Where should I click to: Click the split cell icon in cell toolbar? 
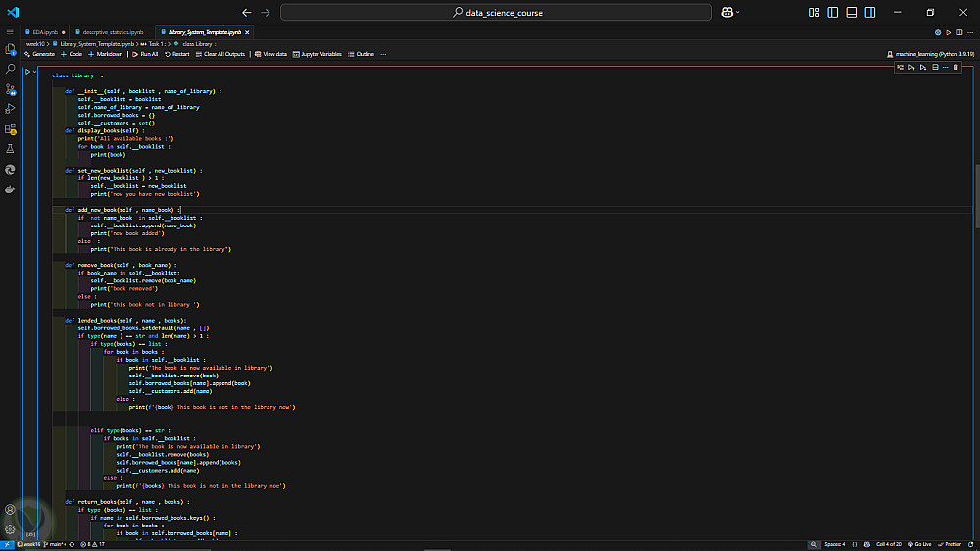coord(935,67)
